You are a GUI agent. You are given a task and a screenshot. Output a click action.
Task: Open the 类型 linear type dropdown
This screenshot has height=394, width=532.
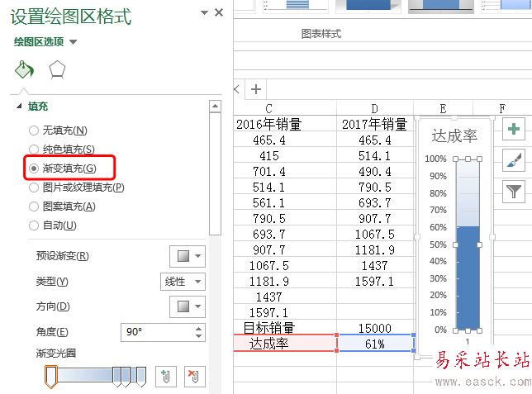[183, 282]
